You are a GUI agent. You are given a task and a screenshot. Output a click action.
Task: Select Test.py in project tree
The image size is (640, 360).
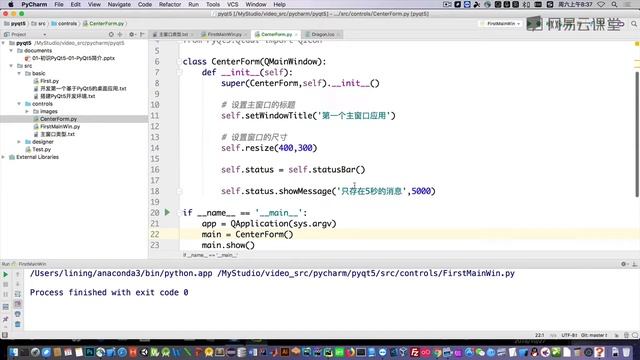(41, 149)
